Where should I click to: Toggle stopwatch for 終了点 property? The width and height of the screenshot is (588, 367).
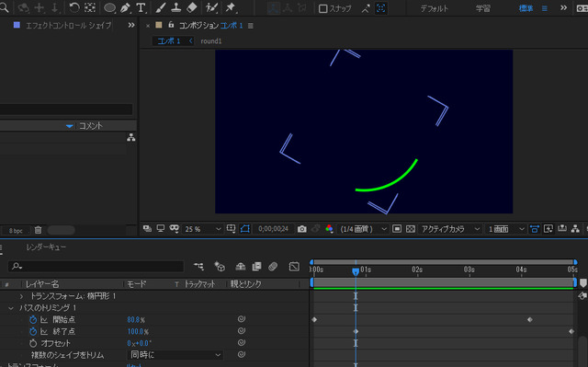pyautogui.click(x=33, y=332)
